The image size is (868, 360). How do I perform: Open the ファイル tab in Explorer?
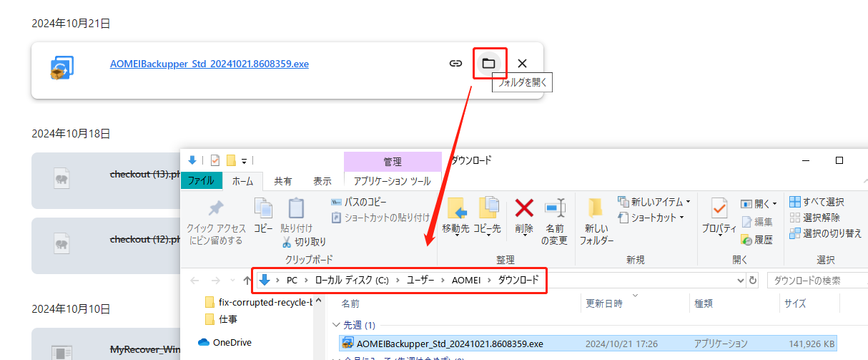200,181
